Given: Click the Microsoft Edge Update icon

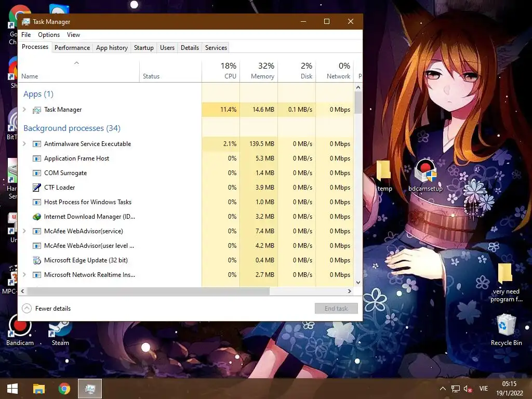Looking at the screenshot, I should (37, 260).
